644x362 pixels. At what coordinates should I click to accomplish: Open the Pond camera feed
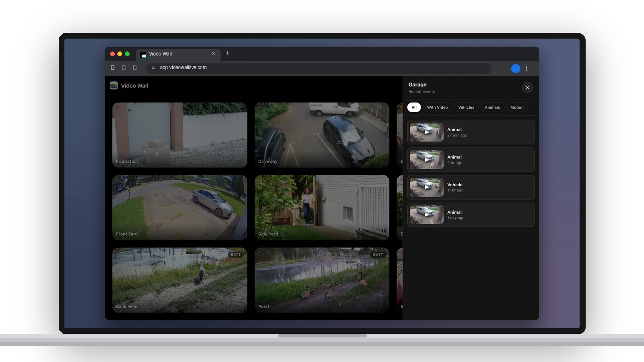322,280
